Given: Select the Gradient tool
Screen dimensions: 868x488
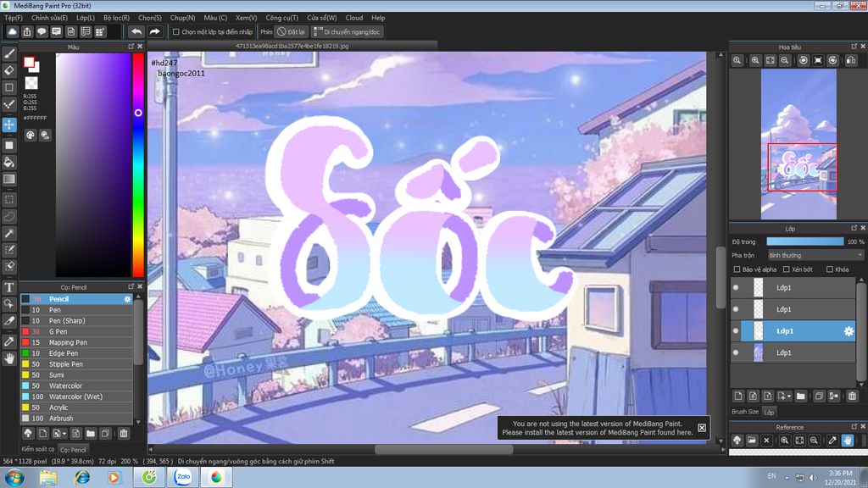Looking at the screenshot, I should tap(9, 179).
